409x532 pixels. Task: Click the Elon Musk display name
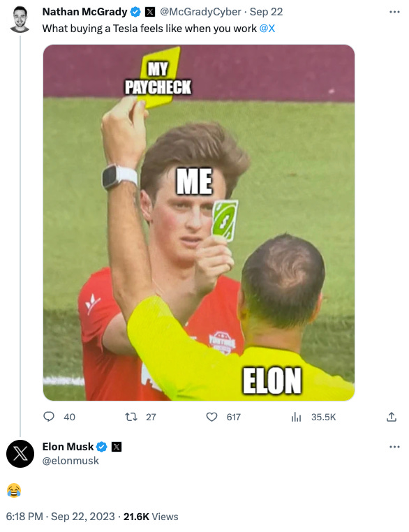click(x=68, y=447)
